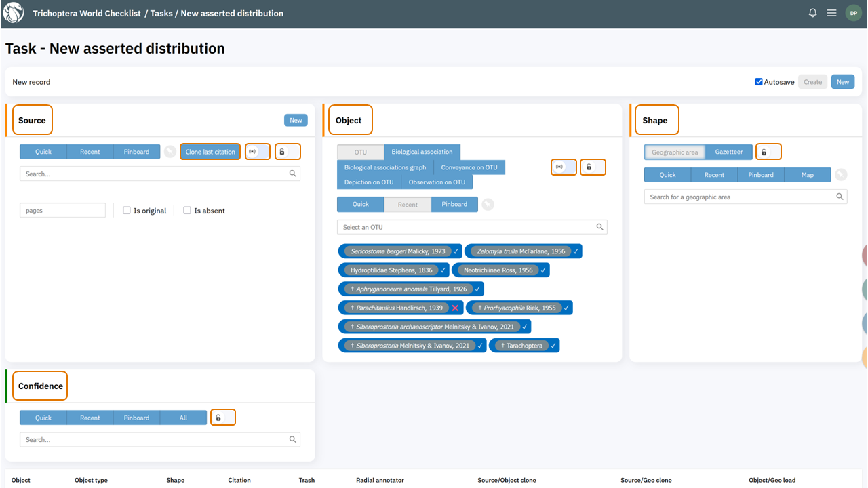Select the Biological associations graph tab
The height and width of the screenshot is (488, 868).
tap(385, 167)
